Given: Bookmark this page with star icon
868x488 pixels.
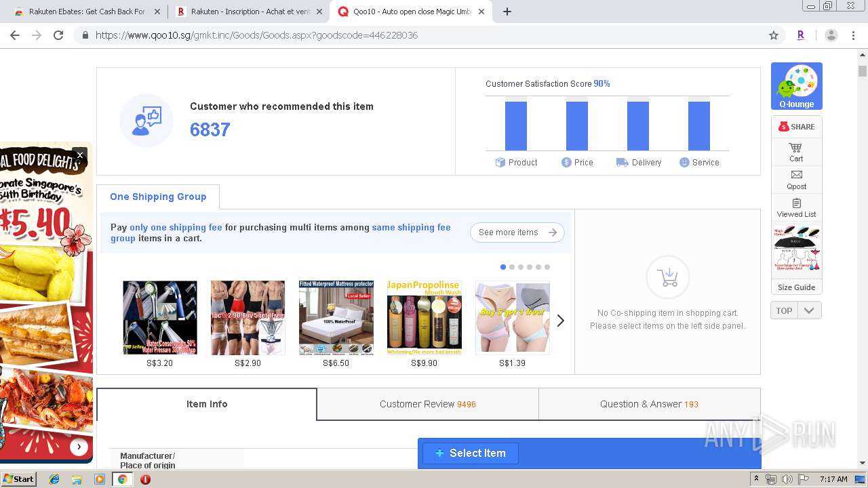Looking at the screenshot, I should [x=773, y=35].
